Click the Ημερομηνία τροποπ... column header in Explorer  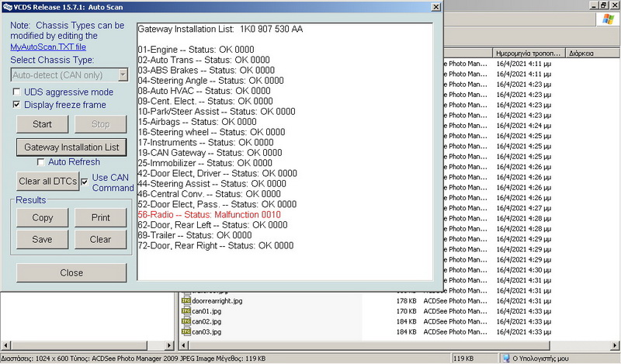(x=529, y=53)
